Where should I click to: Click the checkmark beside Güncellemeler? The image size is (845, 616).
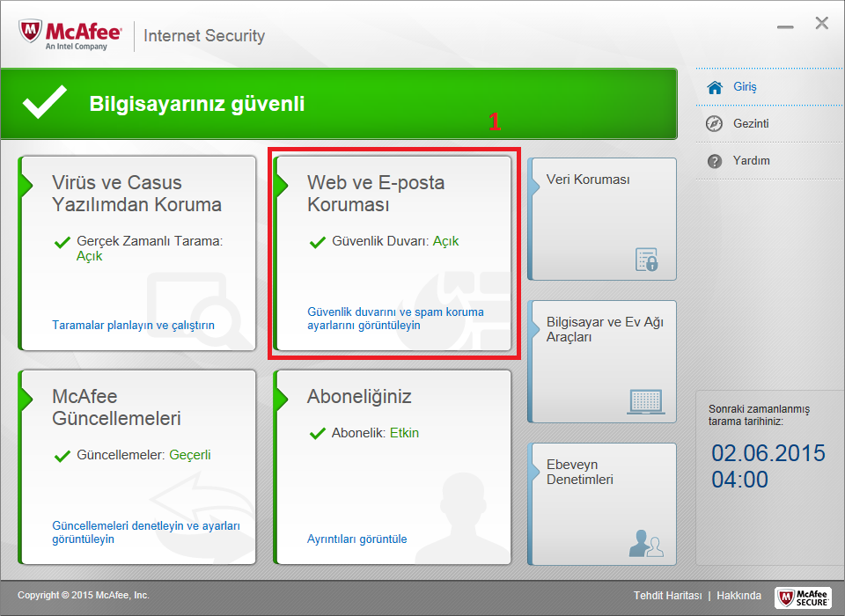point(62,456)
